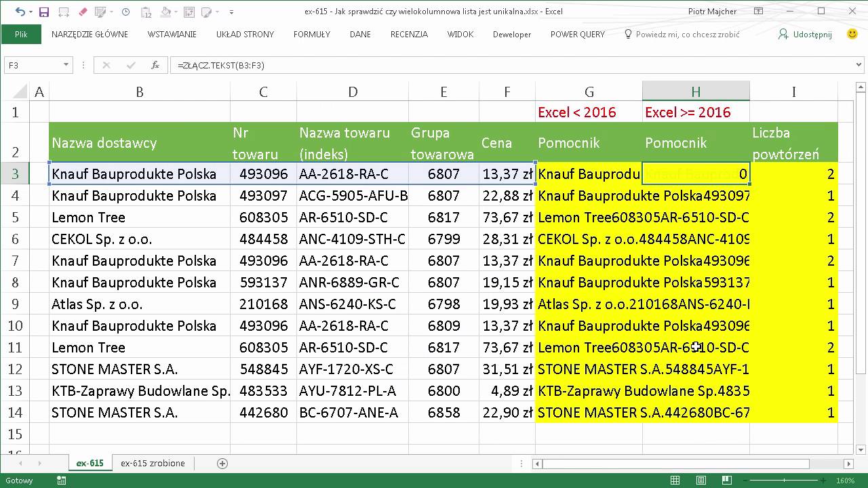Screen dimensions: 868x488
Task: Select the 'Liczba powtórzeń' header cell
Action: click(793, 142)
